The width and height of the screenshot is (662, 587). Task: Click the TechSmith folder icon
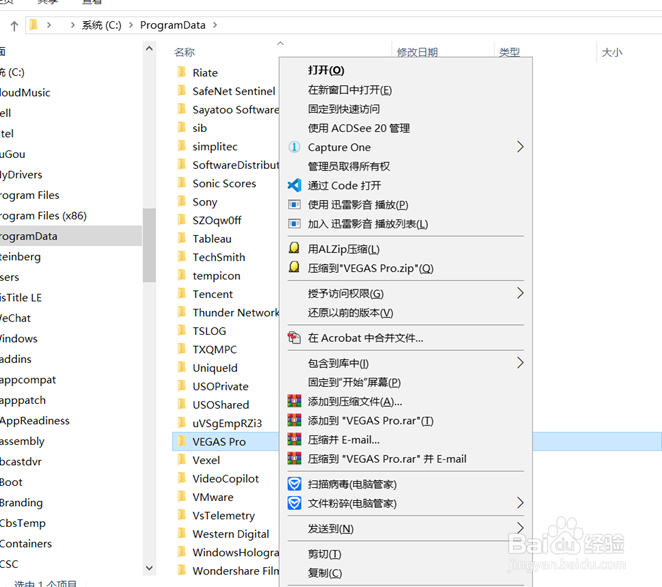(182, 256)
